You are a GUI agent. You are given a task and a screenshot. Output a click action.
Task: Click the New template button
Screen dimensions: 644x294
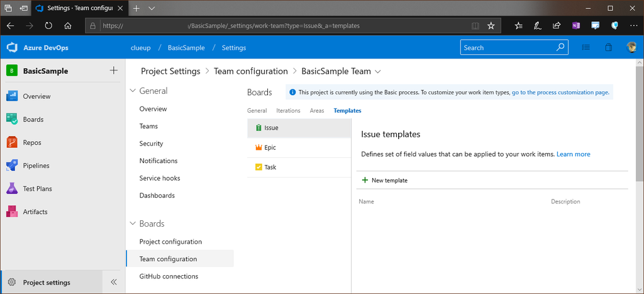point(385,180)
